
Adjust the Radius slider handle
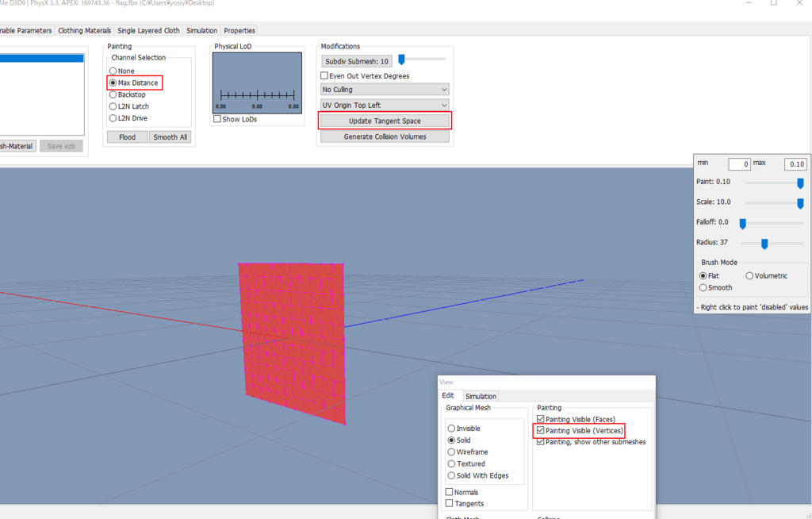(764, 244)
